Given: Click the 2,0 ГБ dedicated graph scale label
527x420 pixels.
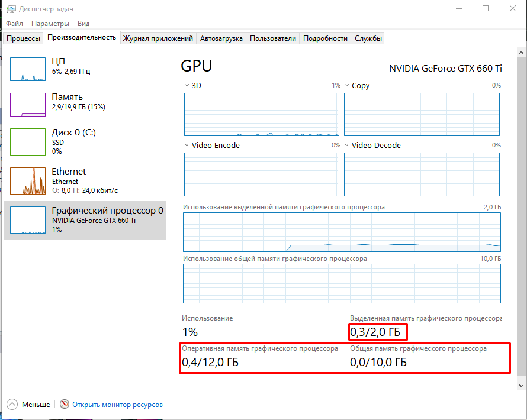Looking at the screenshot, I should point(492,207).
